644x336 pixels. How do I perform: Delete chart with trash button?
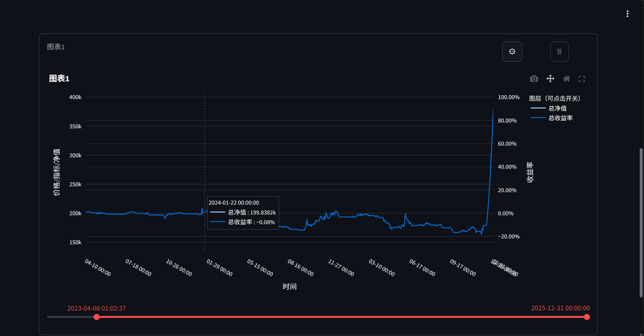559,52
